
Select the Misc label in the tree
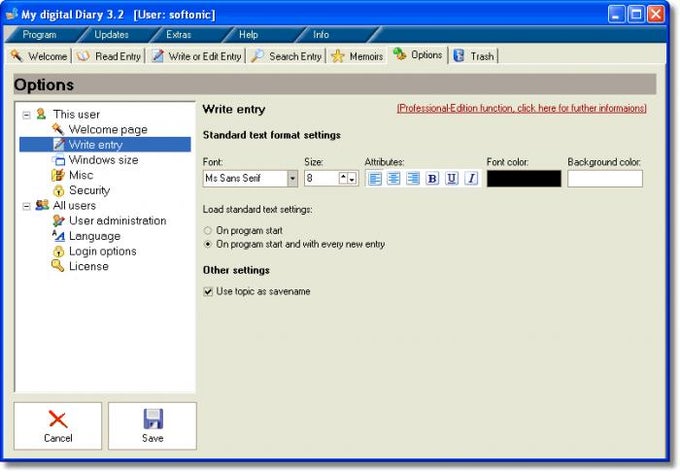point(81,175)
